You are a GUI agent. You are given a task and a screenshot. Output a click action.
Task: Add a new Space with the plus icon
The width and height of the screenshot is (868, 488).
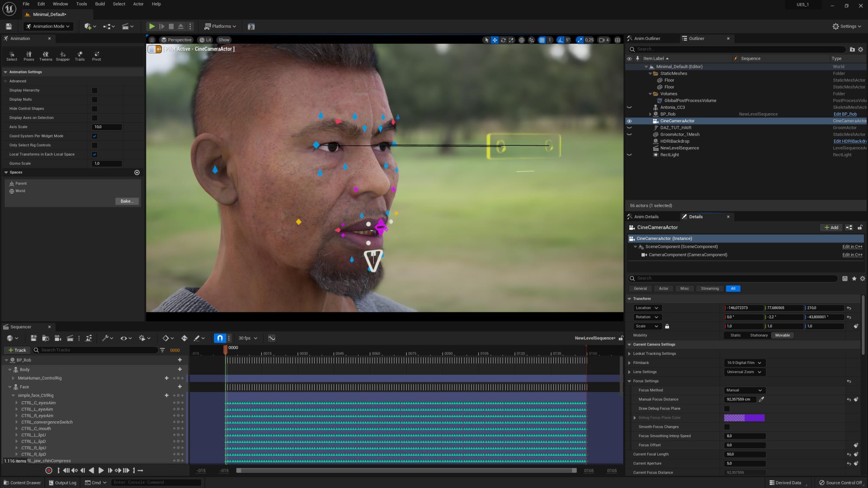tap(137, 173)
